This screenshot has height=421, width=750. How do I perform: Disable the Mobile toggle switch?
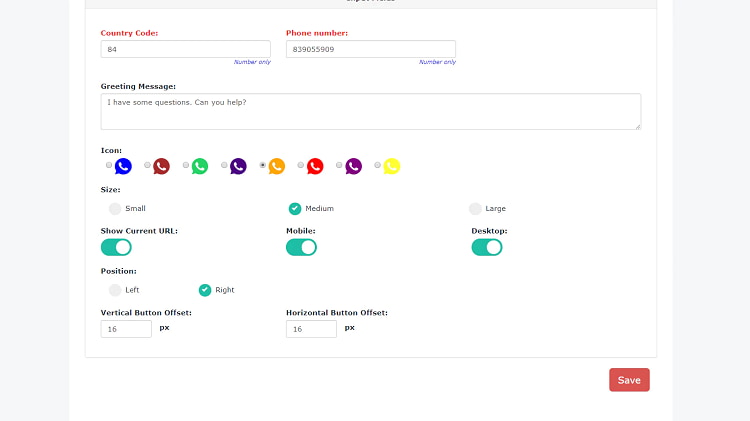pyautogui.click(x=301, y=247)
